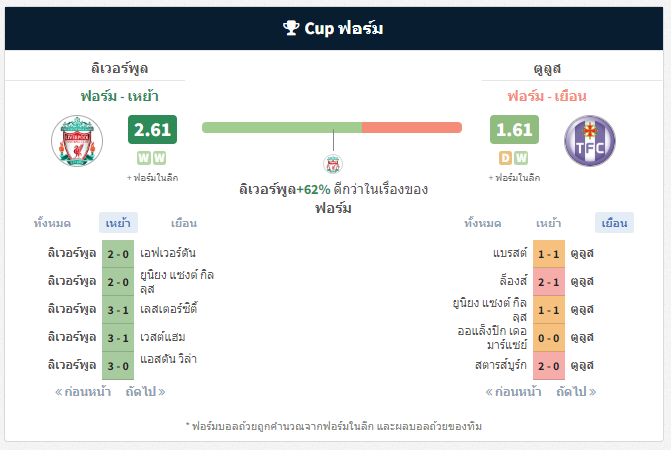Select Liverpool's ทั้งหมด filter tab
The image size is (671, 450).
pos(52,223)
